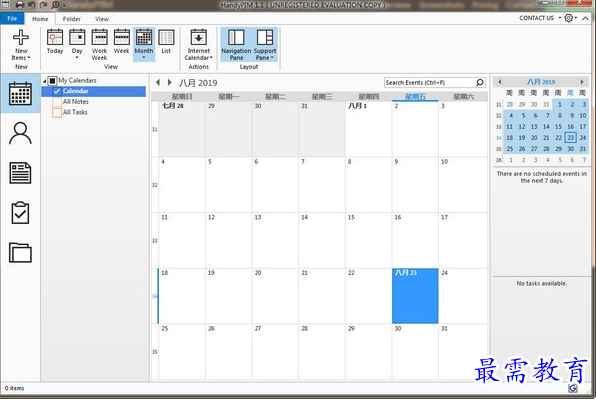Select August 10 in the month grid
Image resolution: width=596 pixels, height=402 pixels.
(463, 185)
